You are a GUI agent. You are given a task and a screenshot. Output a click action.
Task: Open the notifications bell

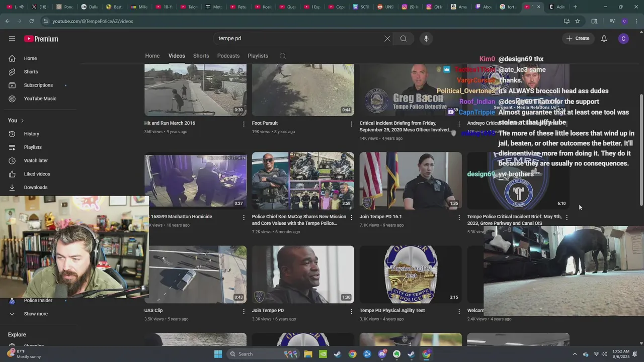point(604,39)
